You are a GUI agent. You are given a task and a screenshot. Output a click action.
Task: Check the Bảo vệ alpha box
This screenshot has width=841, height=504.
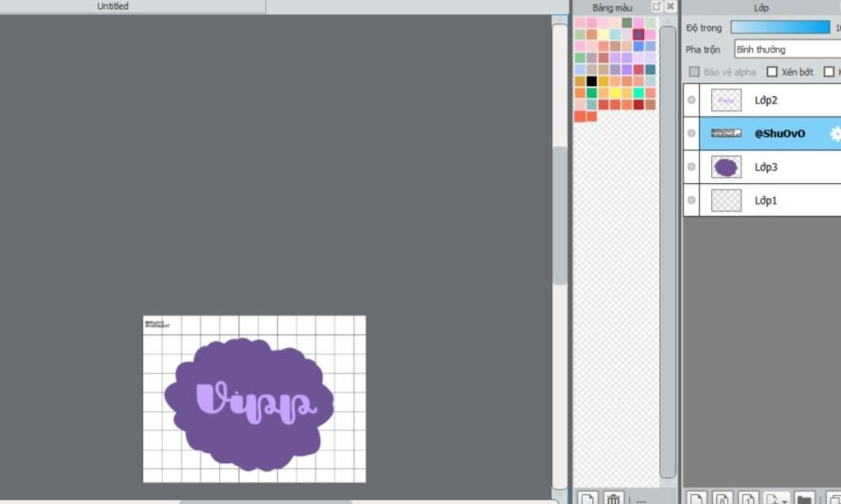pos(694,72)
